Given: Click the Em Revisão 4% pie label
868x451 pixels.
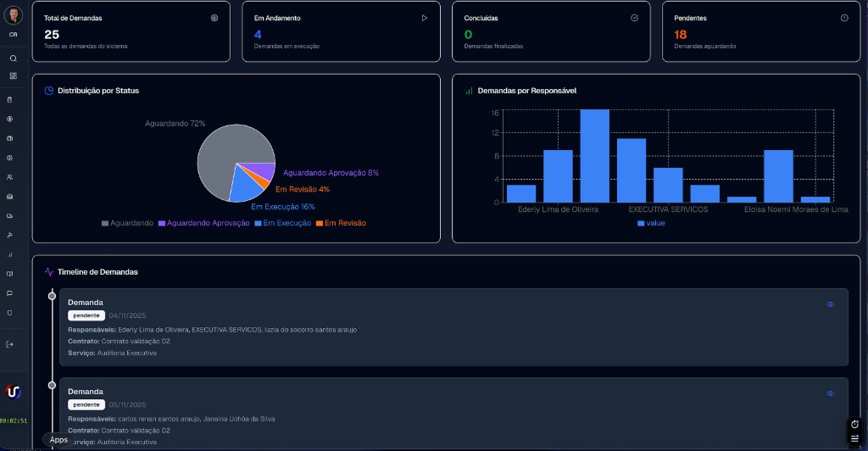Looking at the screenshot, I should pos(303,189).
